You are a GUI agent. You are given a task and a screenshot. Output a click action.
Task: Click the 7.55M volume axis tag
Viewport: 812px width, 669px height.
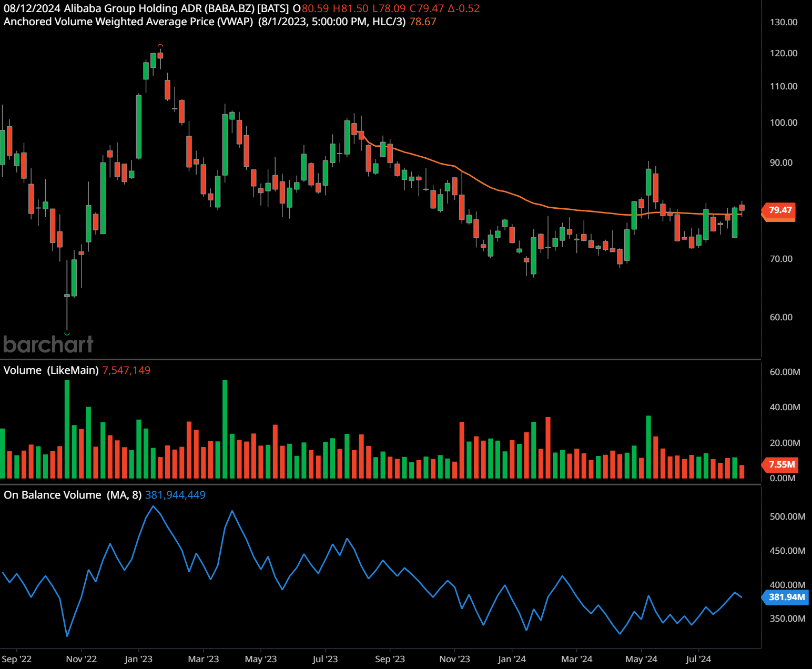(780, 464)
